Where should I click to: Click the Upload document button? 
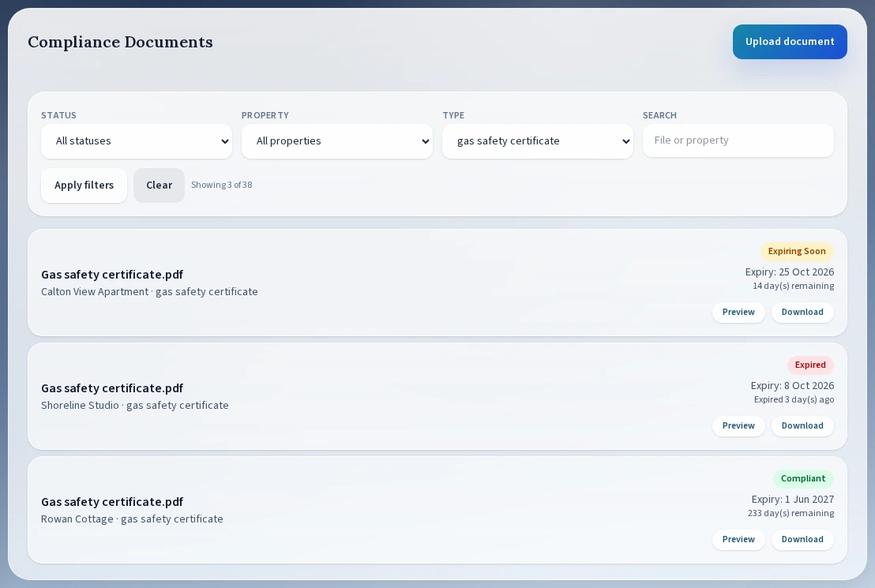790,42
